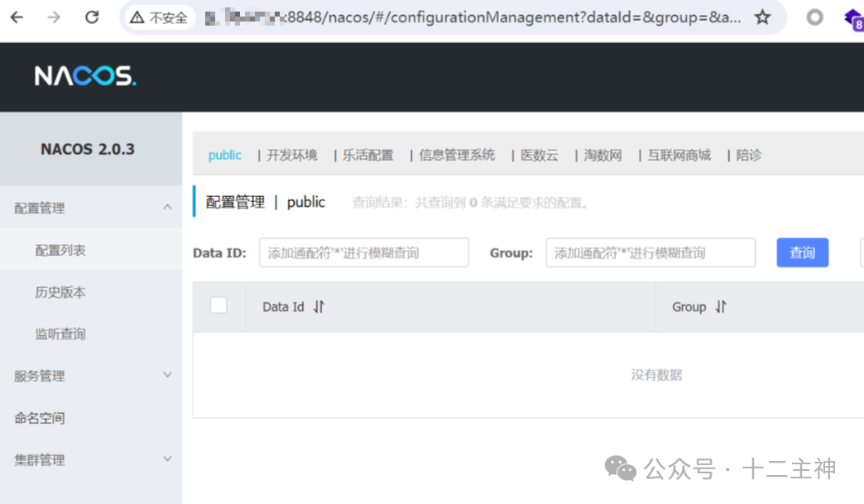Expand the 服务管理 menu section

pyautogui.click(x=91, y=376)
